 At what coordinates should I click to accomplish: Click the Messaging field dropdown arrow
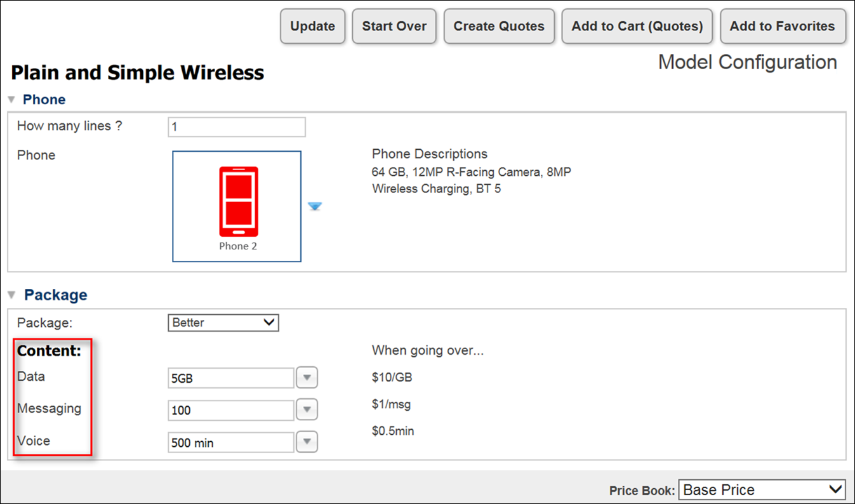[307, 410]
